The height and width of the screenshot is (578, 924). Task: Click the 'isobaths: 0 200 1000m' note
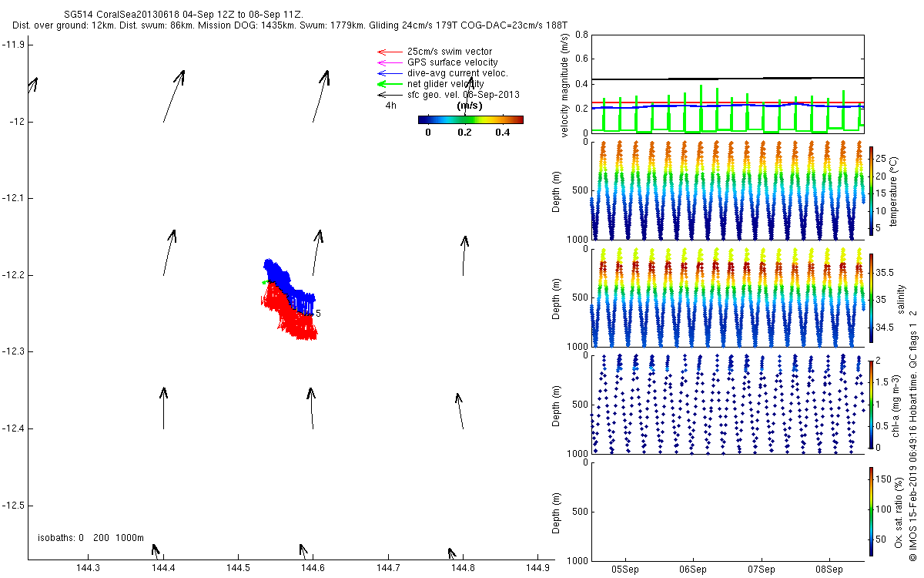(x=91, y=537)
